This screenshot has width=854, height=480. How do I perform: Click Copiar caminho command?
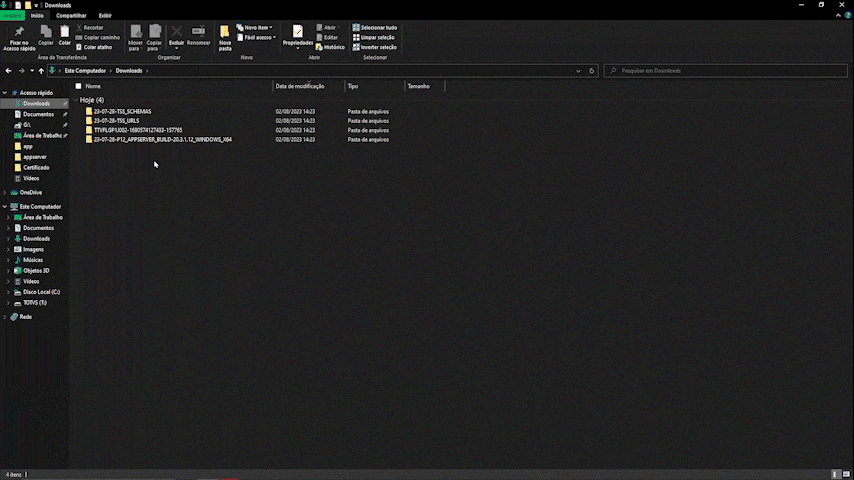98,37
